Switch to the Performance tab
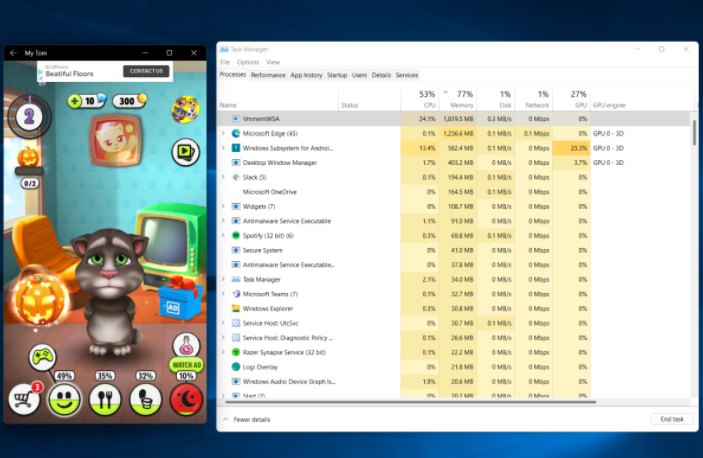Image resolution: width=703 pixels, height=458 pixels. [x=268, y=75]
